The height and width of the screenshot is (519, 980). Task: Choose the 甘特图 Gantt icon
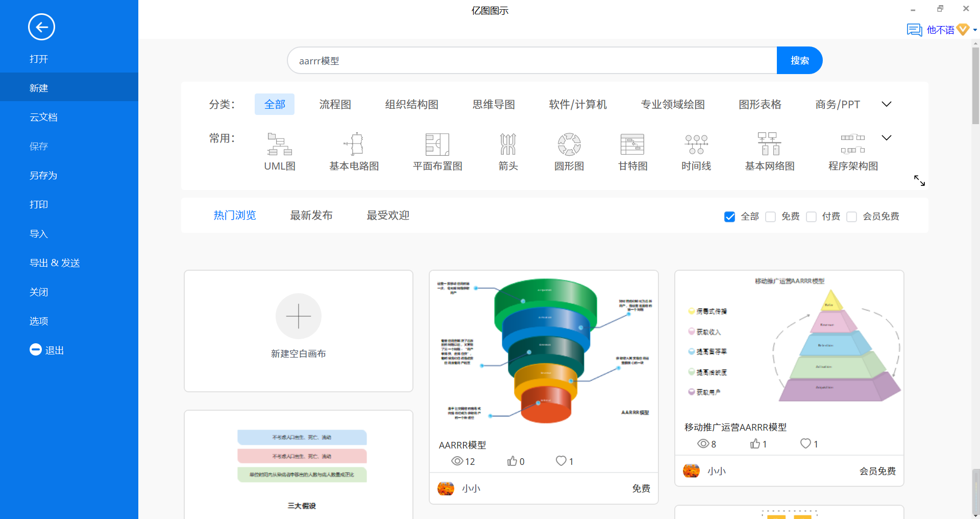(632, 144)
